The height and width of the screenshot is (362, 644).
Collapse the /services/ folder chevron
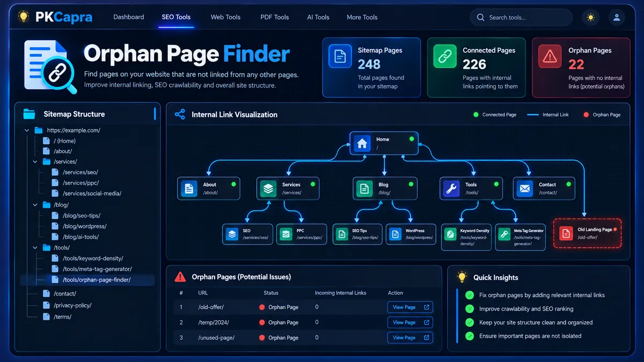pos(35,161)
